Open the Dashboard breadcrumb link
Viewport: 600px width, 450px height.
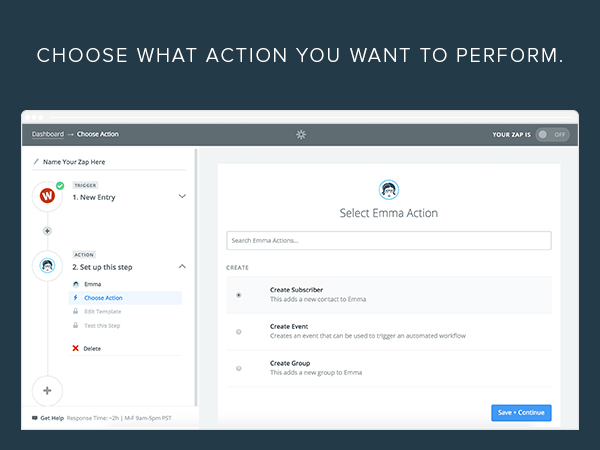(48, 134)
